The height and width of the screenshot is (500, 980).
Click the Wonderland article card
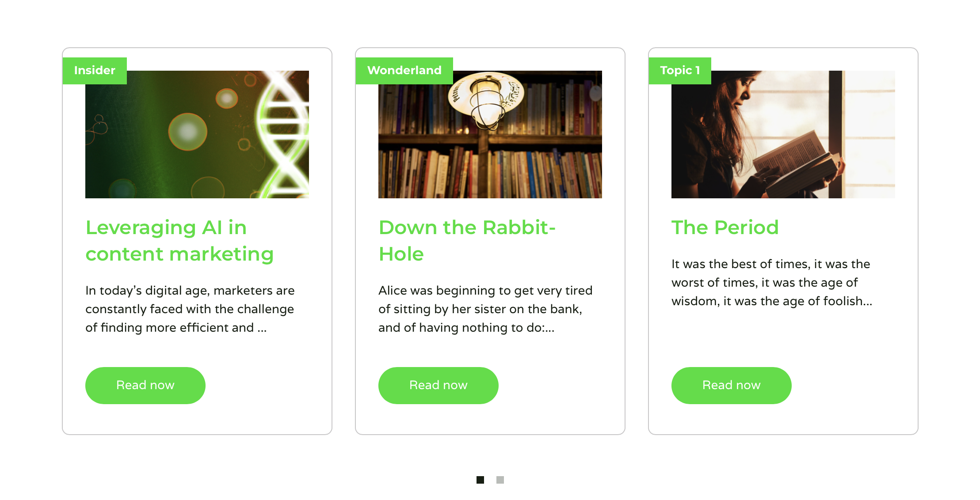click(x=490, y=241)
